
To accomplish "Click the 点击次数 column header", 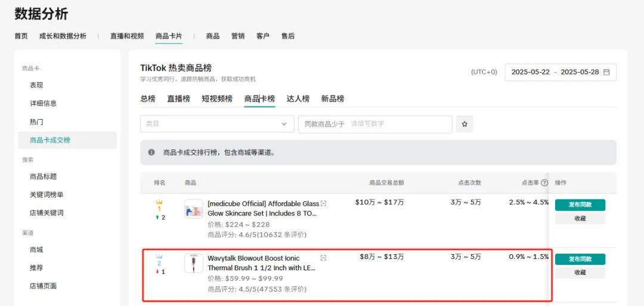I will [469, 183].
